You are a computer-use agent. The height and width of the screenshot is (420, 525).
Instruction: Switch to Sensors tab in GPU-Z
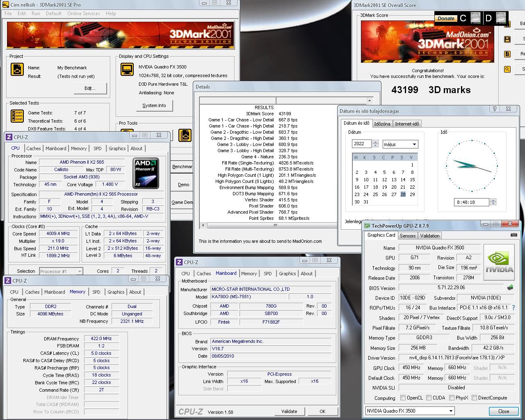click(x=408, y=236)
